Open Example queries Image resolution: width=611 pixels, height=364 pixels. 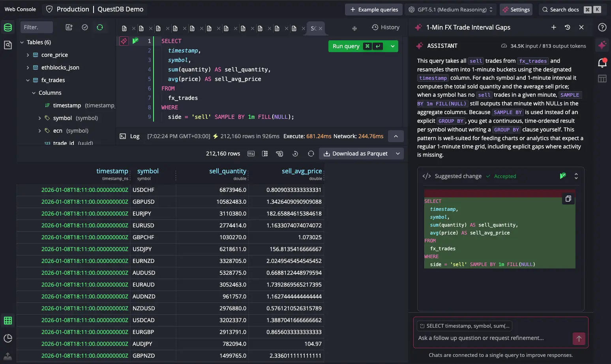pos(373,9)
